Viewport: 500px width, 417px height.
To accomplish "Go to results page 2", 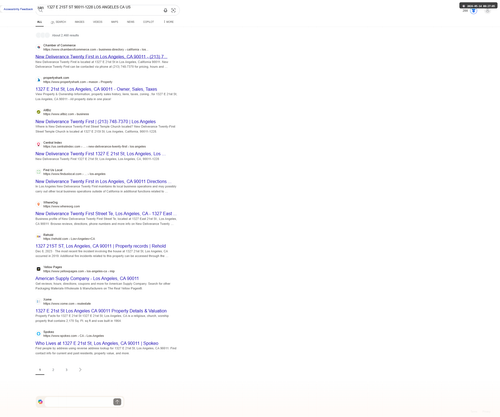I will [x=53, y=369].
